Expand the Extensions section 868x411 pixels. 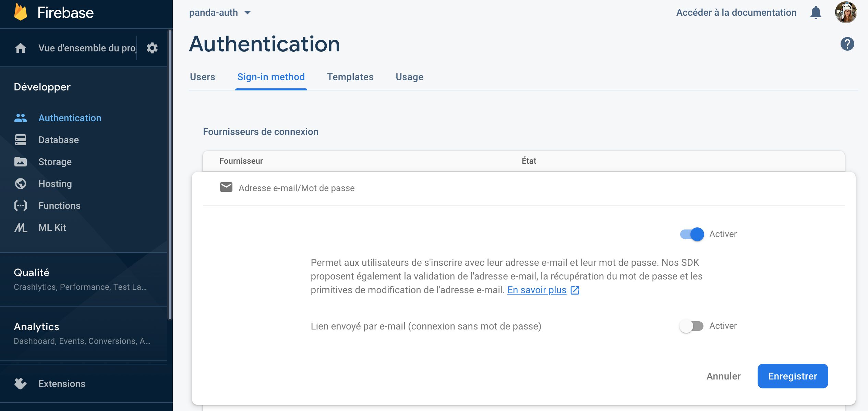(x=62, y=384)
